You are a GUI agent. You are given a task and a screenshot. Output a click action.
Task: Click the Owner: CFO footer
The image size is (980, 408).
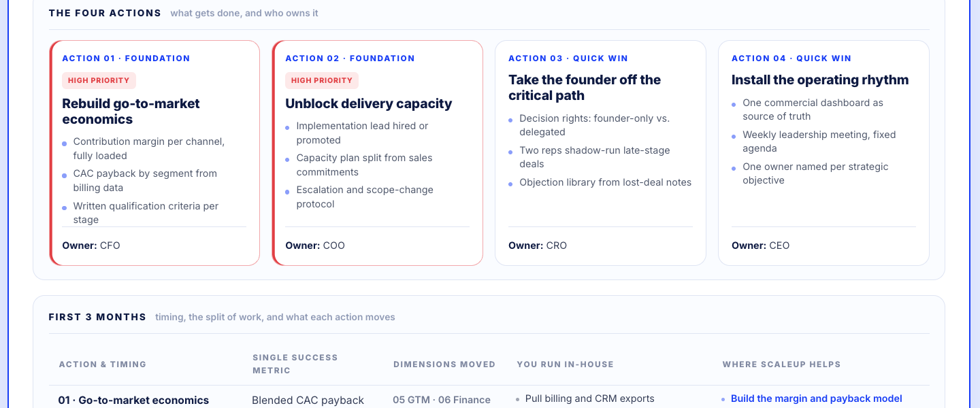(91, 245)
